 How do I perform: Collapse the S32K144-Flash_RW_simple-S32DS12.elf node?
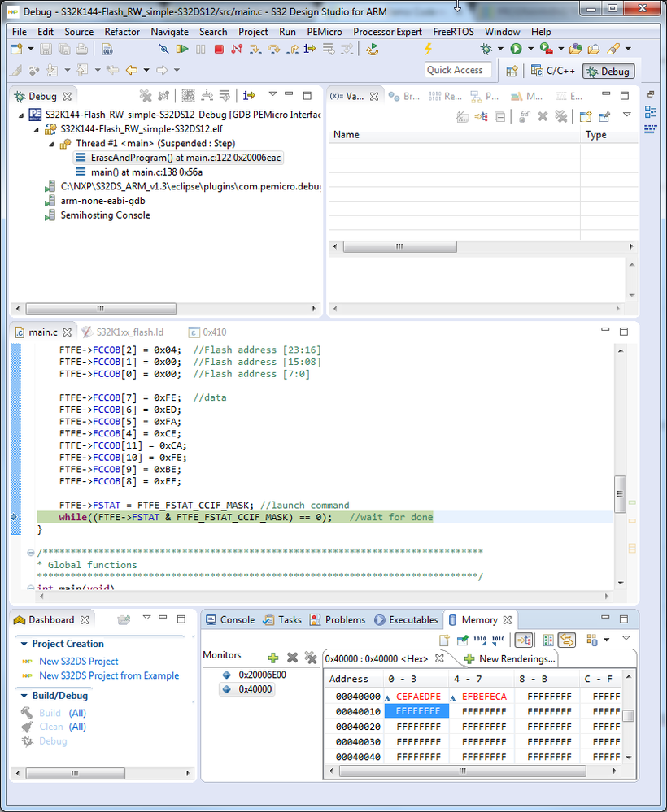pos(37,129)
